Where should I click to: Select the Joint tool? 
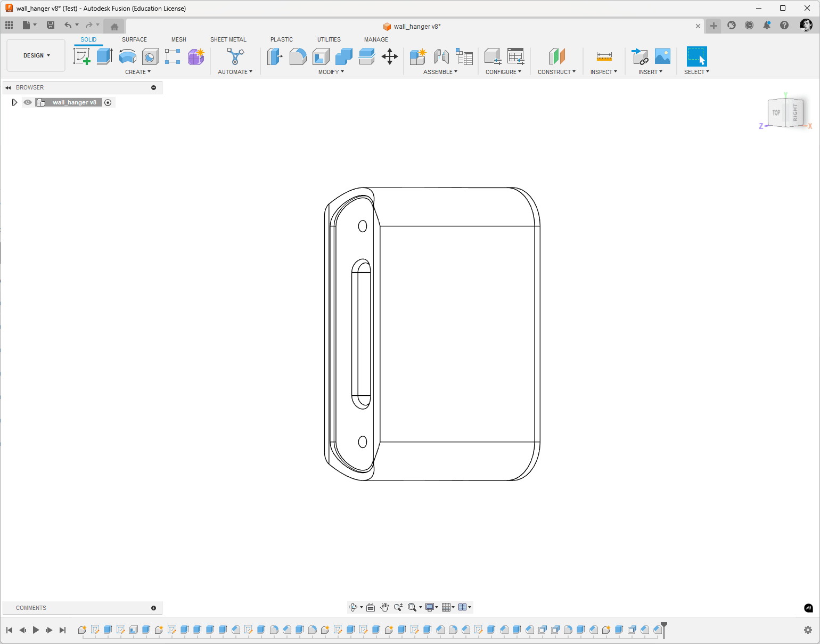(441, 56)
